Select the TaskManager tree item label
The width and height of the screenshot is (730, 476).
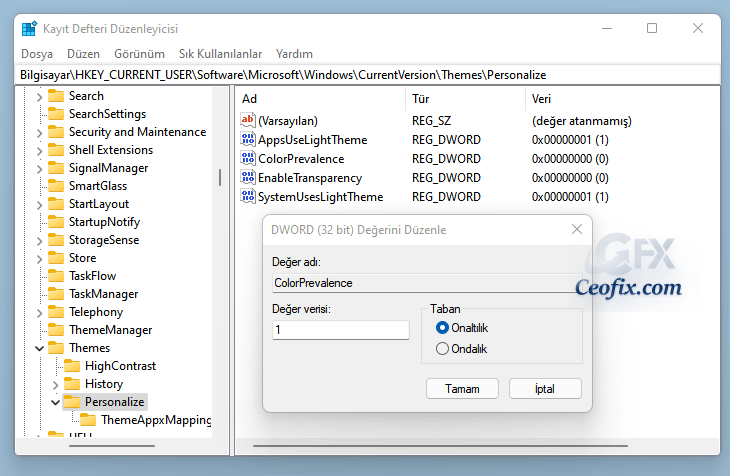pyautogui.click(x=103, y=294)
